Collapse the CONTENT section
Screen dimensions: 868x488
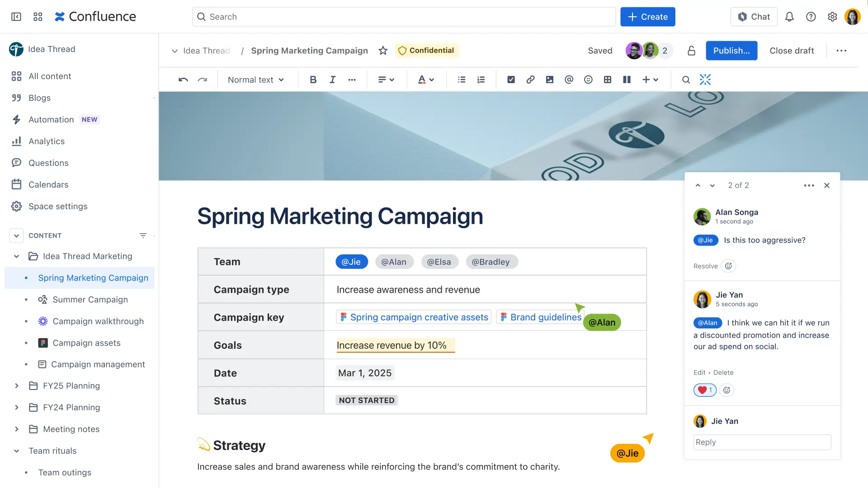coord(16,235)
